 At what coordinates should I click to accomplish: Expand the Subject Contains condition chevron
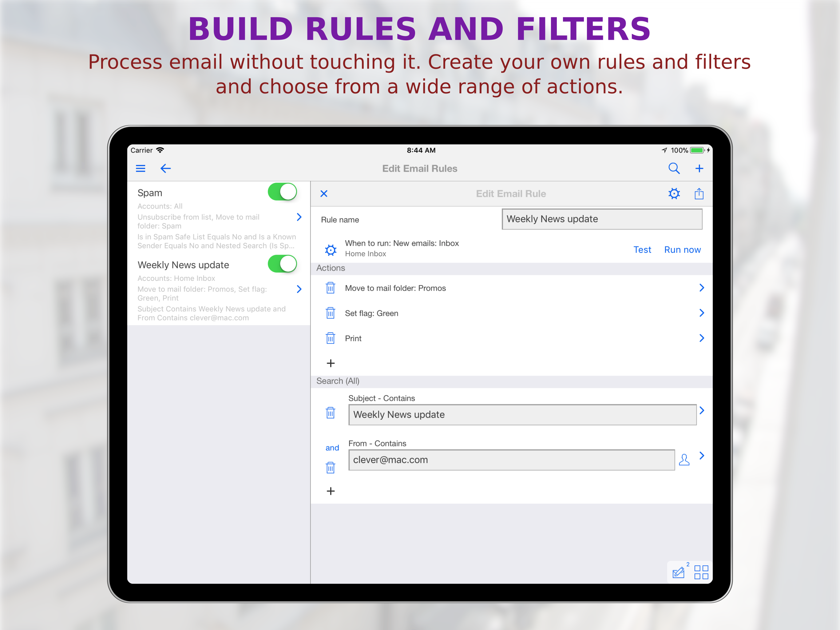(701, 410)
